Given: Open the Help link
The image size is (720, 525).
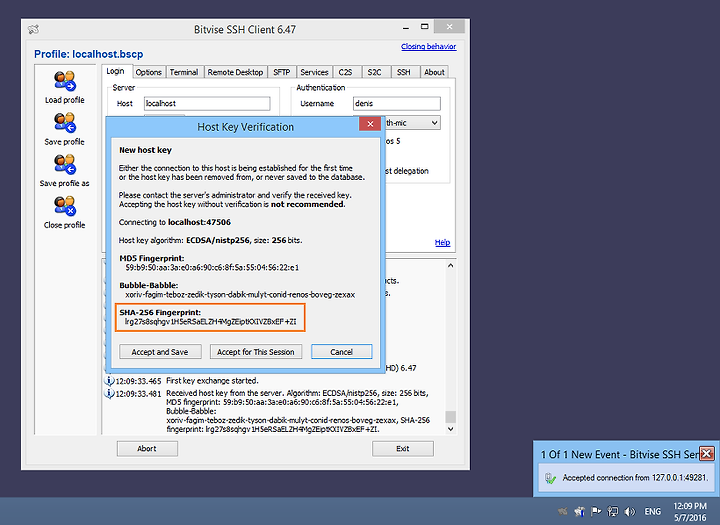Looking at the screenshot, I should click(x=442, y=242).
